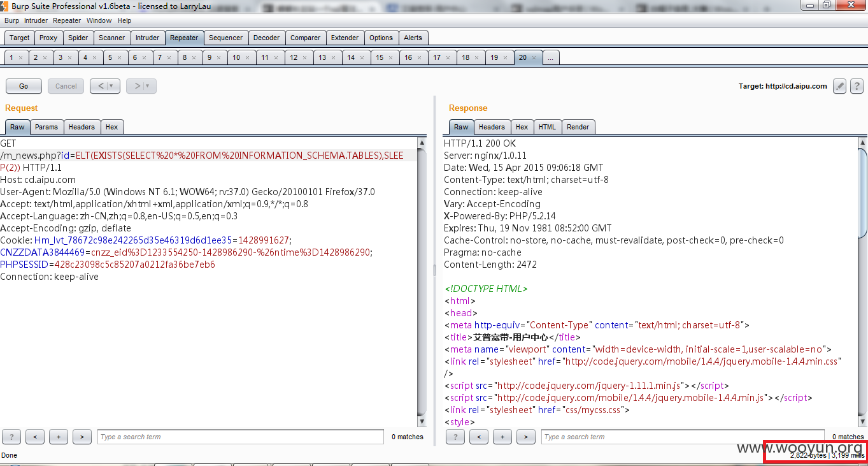Viewport: 868px width, 466px height.
Task: Open the Window menu
Action: [99, 20]
